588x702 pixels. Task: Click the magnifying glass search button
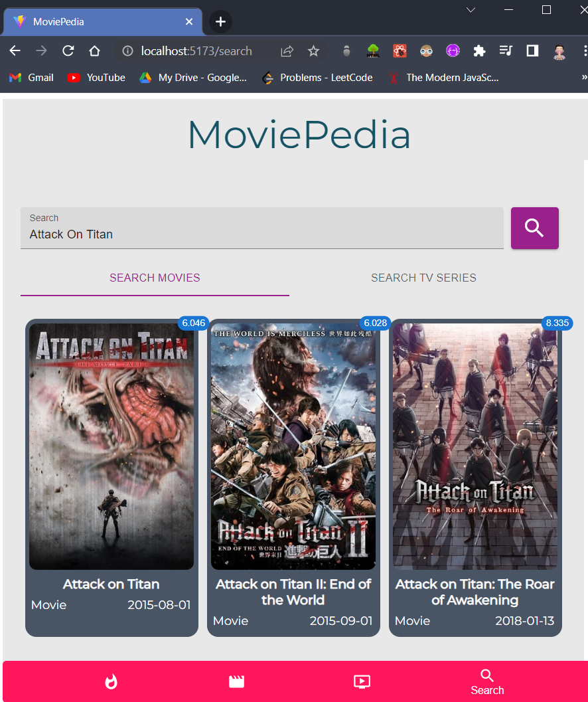534,228
